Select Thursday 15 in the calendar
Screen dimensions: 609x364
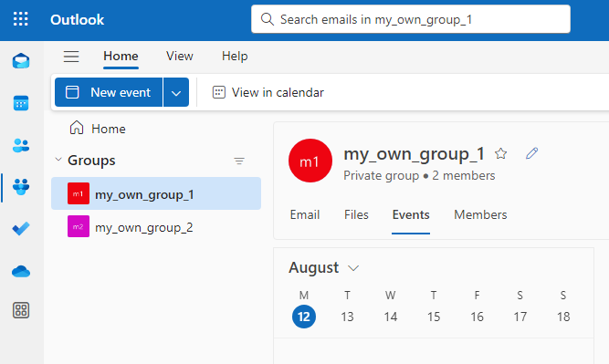point(434,317)
